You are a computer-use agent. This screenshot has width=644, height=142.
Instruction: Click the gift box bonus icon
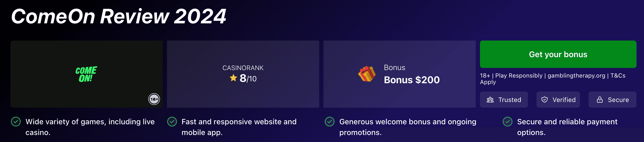pos(367,74)
